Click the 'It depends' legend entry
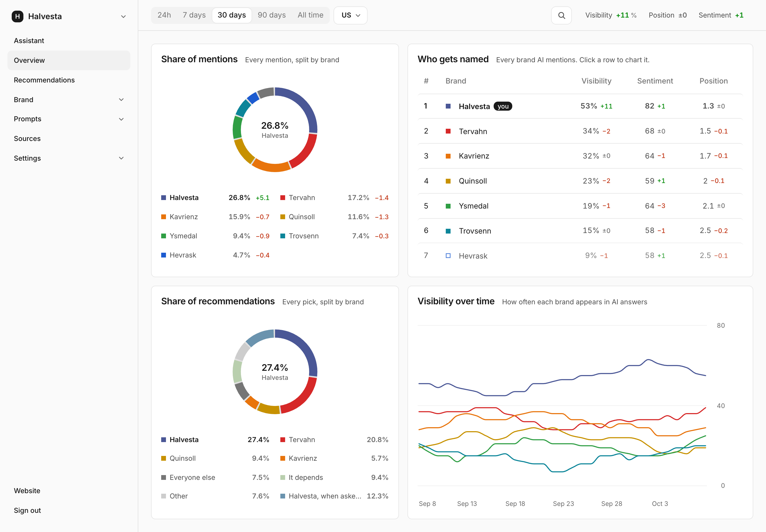766x532 pixels. 334,477
